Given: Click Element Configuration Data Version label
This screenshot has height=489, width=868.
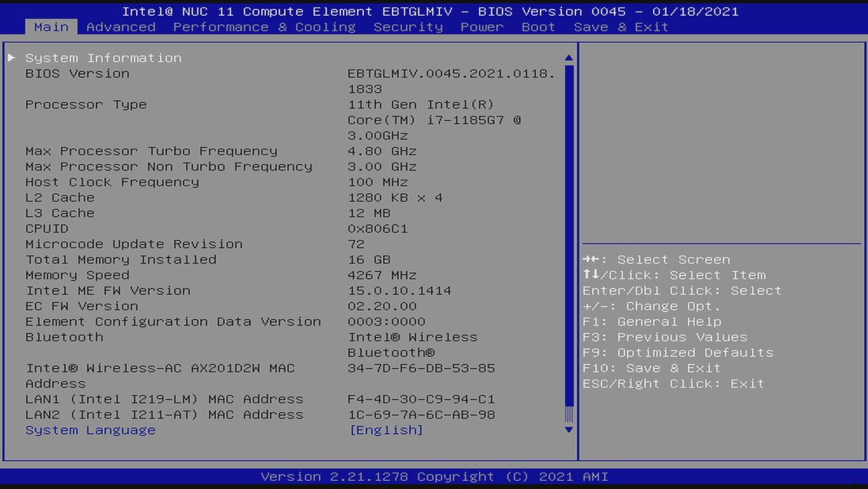Looking at the screenshot, I should point(173,322).
